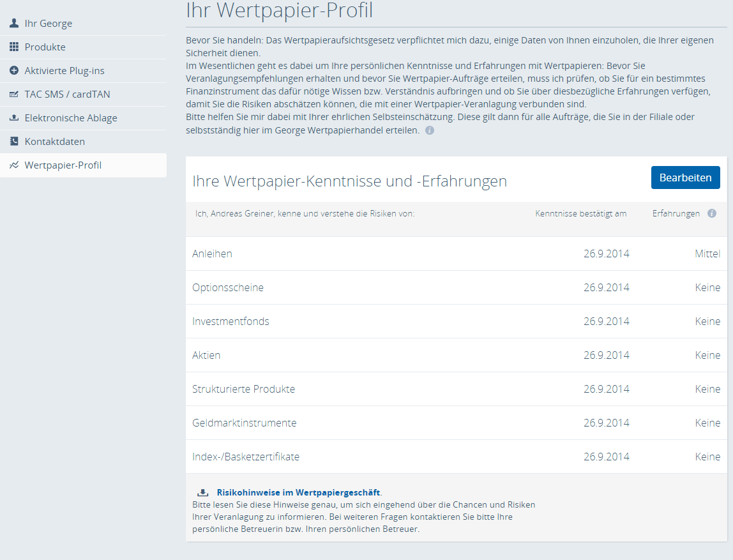
Task: Click the Erfahrungen column header
Action: click(676, 214)
